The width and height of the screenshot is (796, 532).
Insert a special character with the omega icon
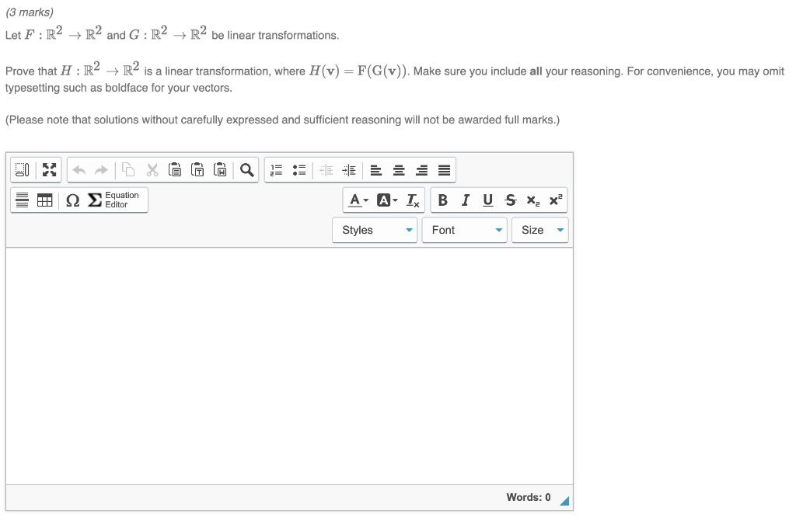point(72,200)
